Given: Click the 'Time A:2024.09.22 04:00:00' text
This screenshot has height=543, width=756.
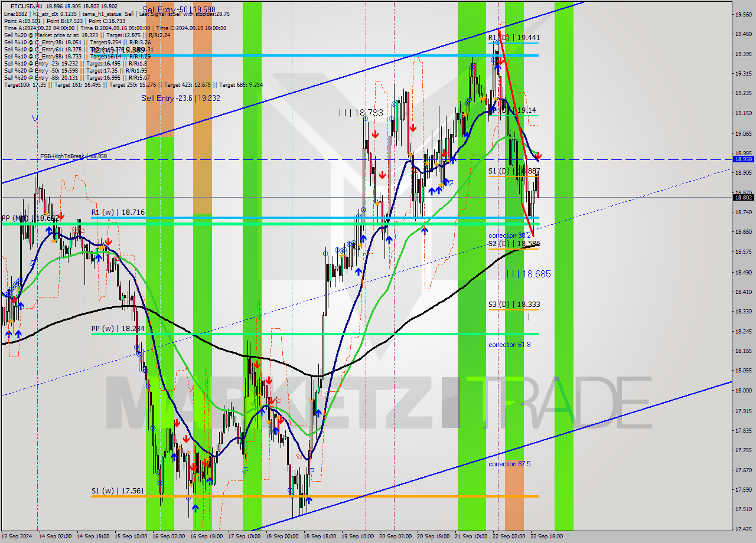Looking at the screenshot, I should click(39, 28).
